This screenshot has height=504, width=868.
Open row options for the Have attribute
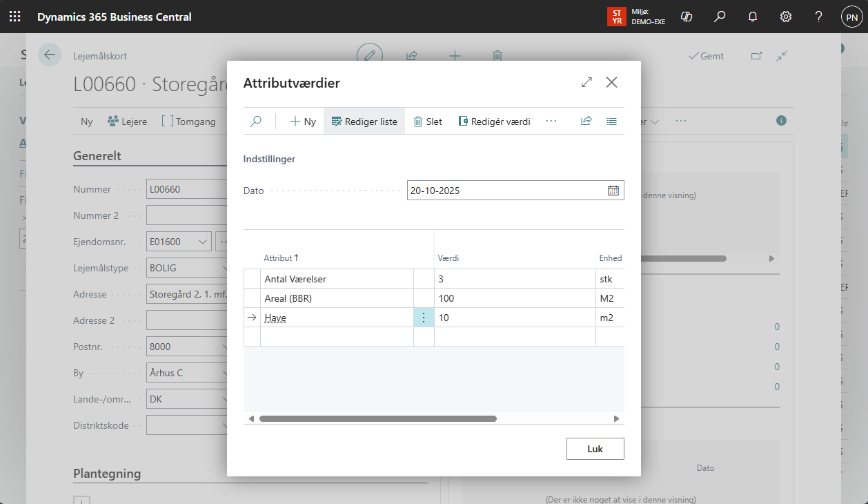[424, 318]
